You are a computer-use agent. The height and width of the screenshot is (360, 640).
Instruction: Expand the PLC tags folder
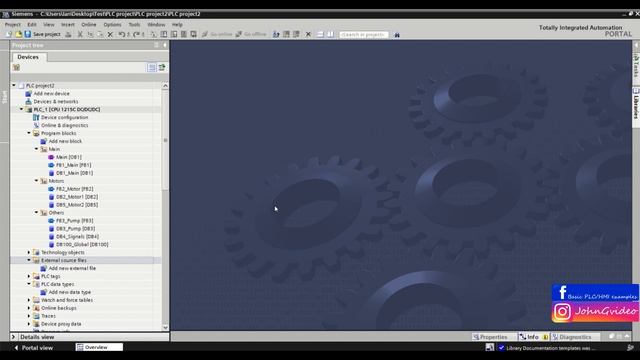29,276
